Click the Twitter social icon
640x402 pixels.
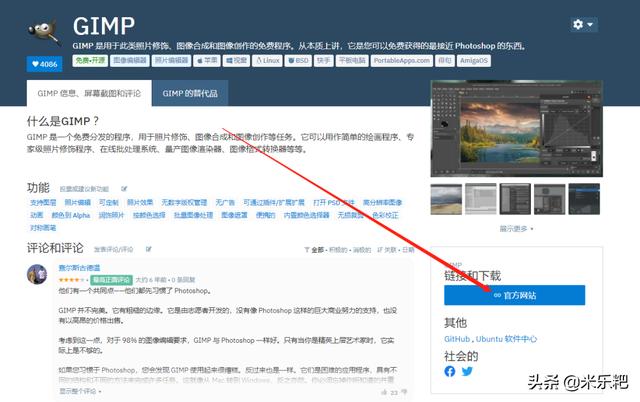click(467, 371)
